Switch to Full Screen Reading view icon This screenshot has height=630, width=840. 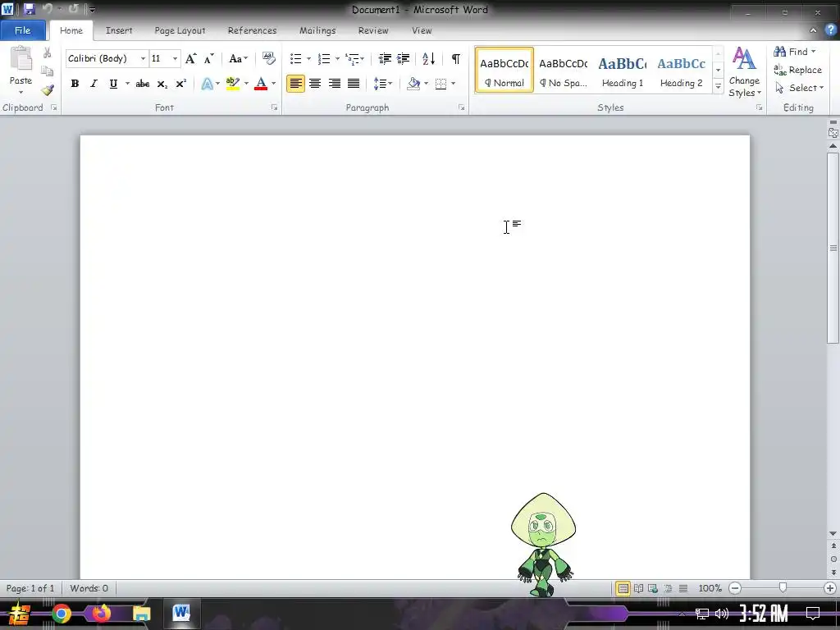(x=638, y=588)
